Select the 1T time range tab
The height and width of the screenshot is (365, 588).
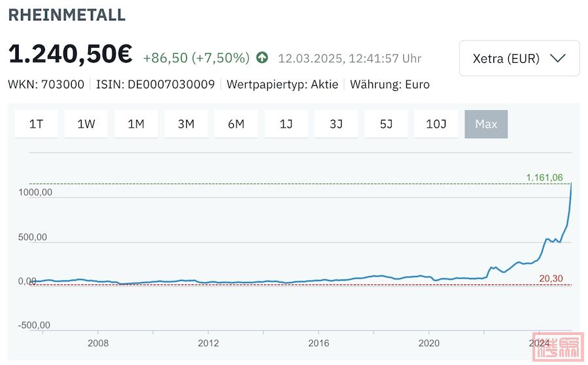pyautogui.click(x=36, y=124)
